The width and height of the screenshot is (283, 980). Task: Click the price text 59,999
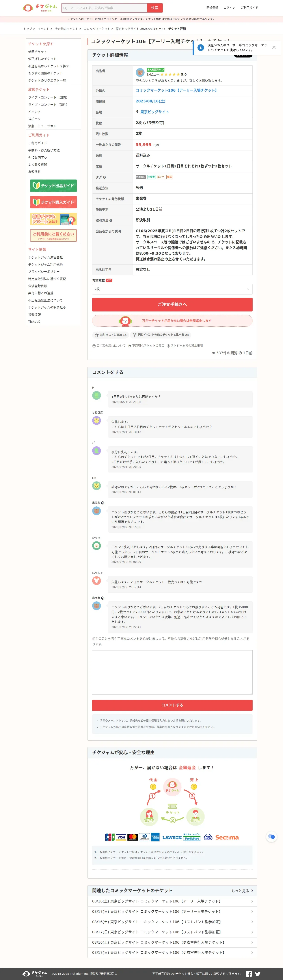144,144
